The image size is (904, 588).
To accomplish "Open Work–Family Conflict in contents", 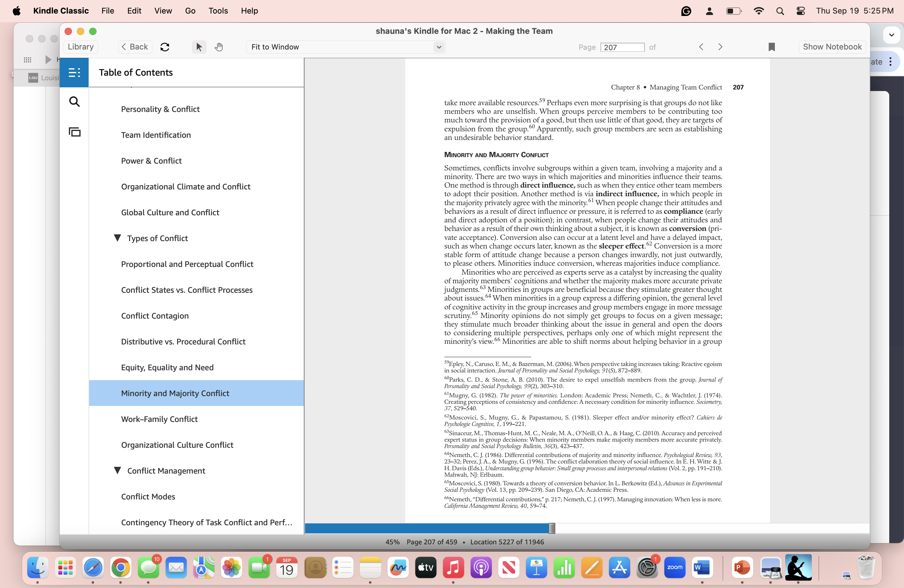I will 159,419.
